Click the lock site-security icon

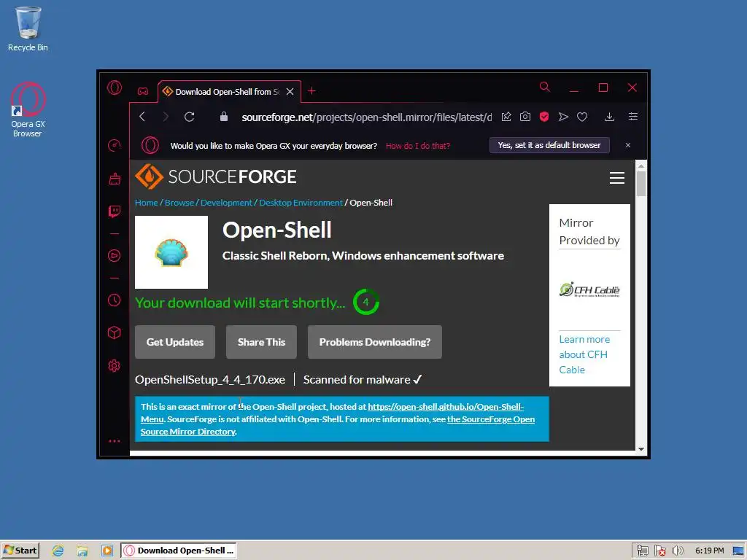[223, 117]
